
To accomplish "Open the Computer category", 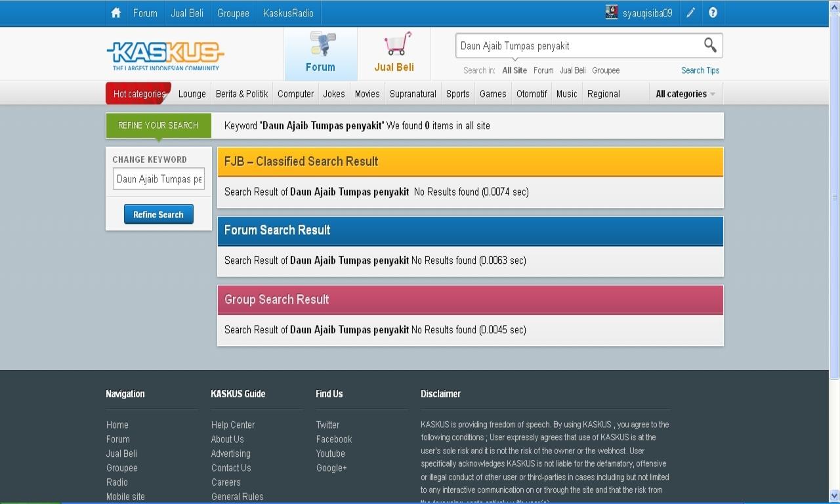I will pyautogui.click(x=295, y=94).
